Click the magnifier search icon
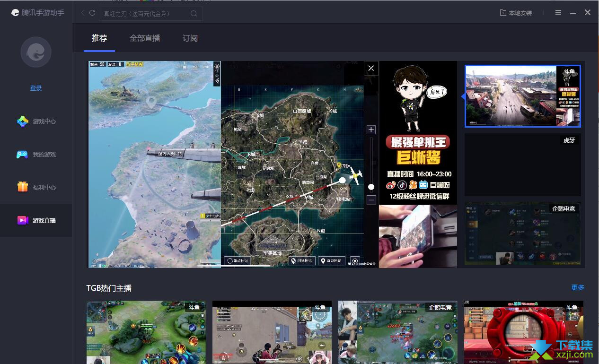 click(194, 13)
